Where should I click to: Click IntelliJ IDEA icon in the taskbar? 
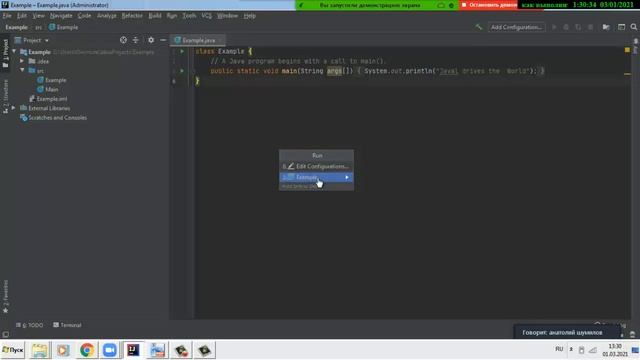(133, 350)
